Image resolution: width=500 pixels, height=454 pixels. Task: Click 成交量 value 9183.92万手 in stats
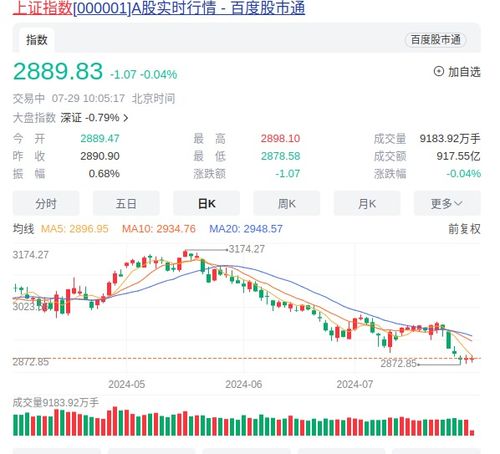450,138
